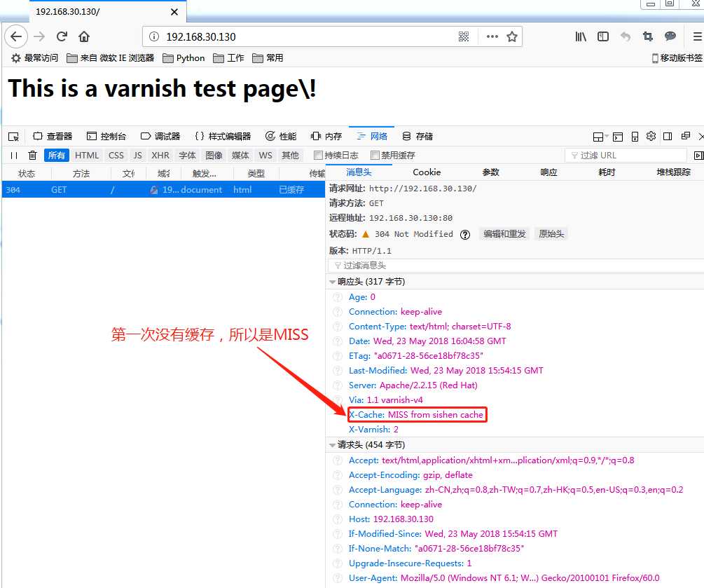Click the 原始头 button
Viewport: 704px width, 588px height.
point(551,234)
